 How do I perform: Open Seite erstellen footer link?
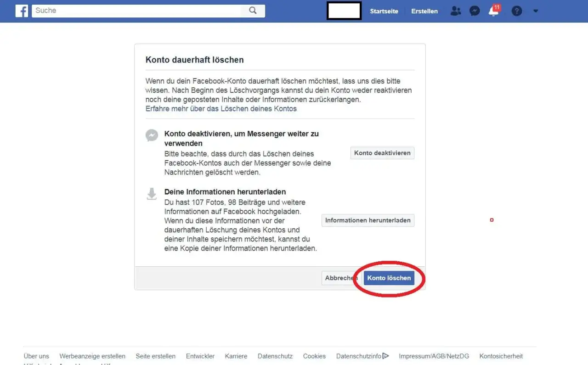click(156, 356)
